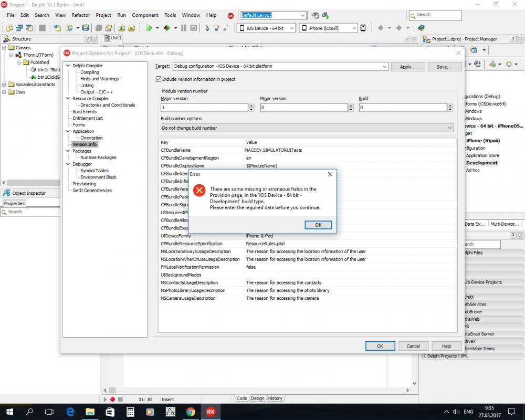The width and height of the screenshot is (525, 420).
Task: Open File Explorer from the taskbar
Action: click(x=90, y=412)
